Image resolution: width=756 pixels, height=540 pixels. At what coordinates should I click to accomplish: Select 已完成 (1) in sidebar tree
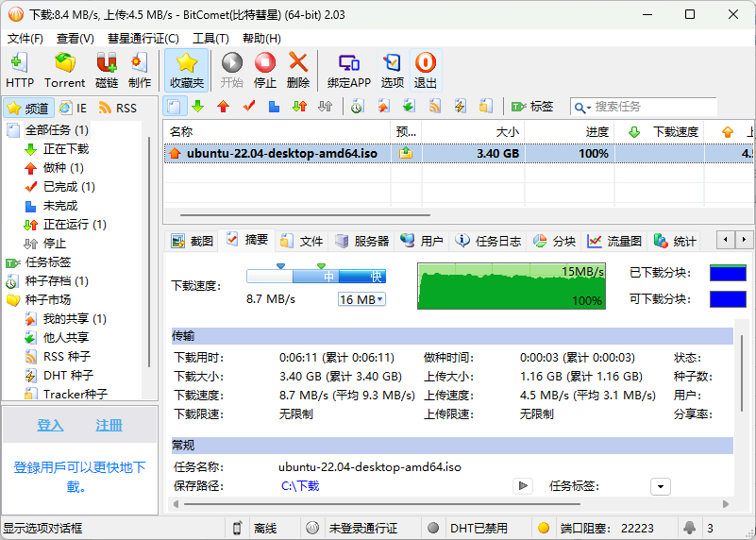(69, 187)
